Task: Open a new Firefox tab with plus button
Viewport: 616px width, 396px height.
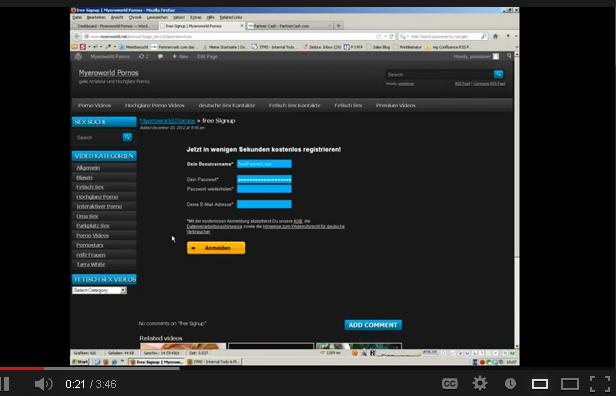Action: pos(339,26)
